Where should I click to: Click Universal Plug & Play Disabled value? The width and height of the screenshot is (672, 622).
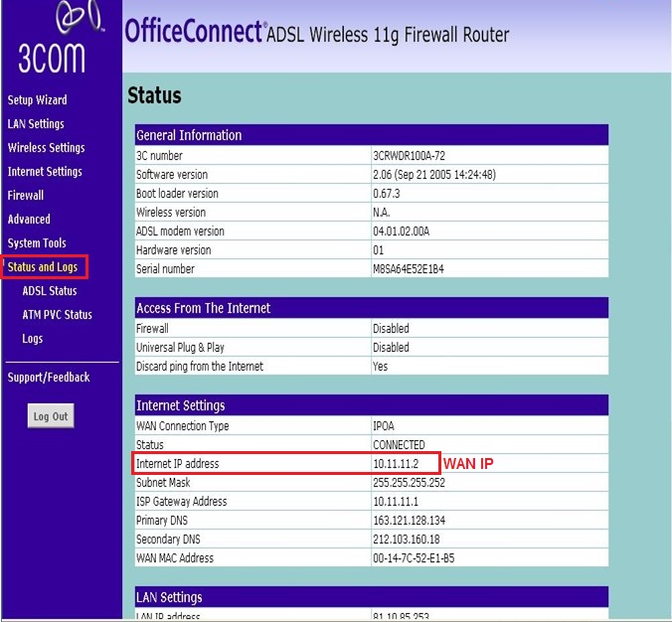(x=391, y=348)
